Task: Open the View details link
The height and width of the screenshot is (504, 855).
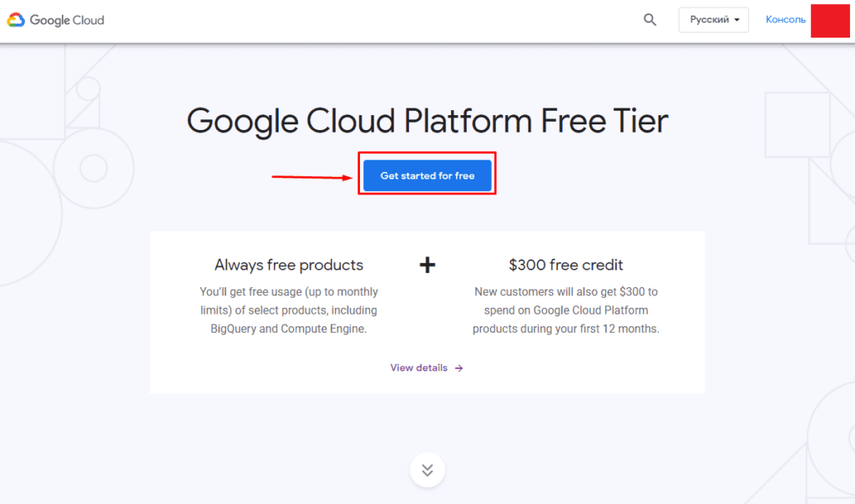Action: pyautogui.click(x=419, y=368)
